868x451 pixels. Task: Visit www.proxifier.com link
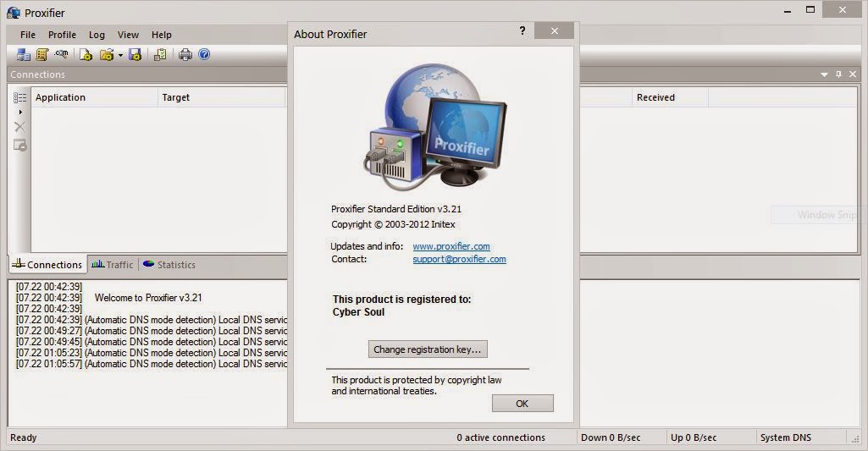click(x=451, y=246)
